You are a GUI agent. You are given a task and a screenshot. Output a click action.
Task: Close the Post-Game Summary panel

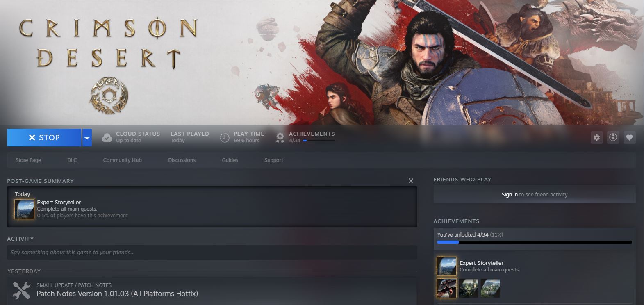pos(411,181)
